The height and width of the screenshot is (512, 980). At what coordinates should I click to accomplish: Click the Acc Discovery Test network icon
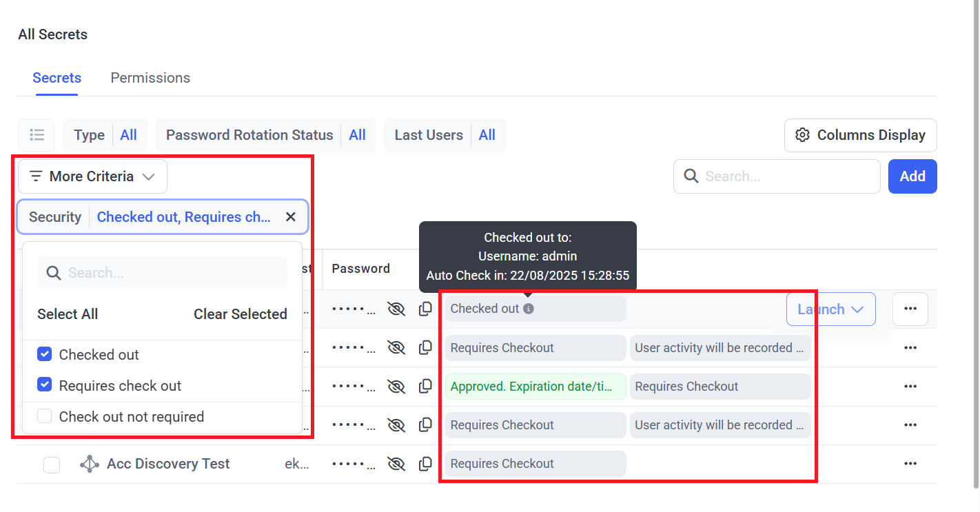pos(90,464)
